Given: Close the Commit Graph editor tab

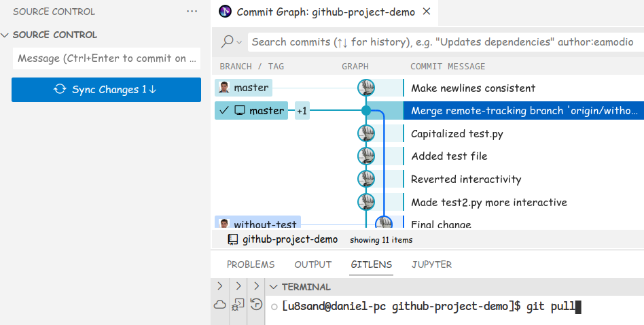Looking at the screenshot, I should (x=426, y=12).
